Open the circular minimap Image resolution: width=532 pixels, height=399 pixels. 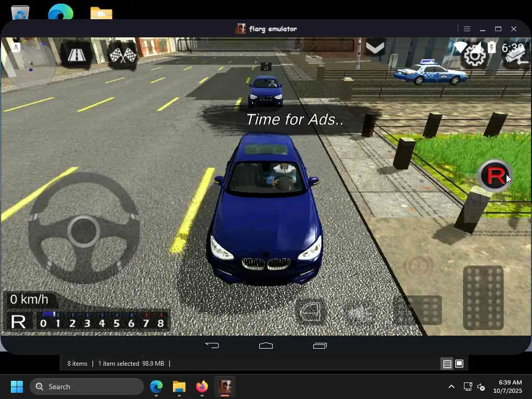click(31, 64)
